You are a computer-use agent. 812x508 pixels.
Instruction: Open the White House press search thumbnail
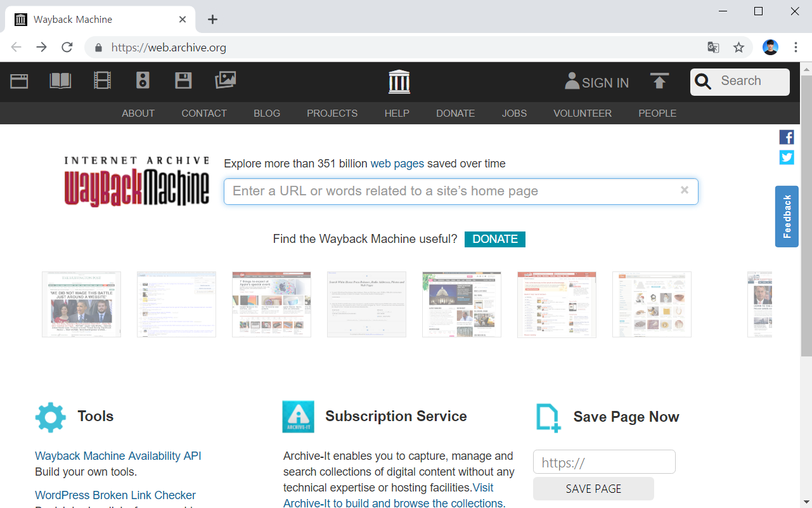click(366, 304)
